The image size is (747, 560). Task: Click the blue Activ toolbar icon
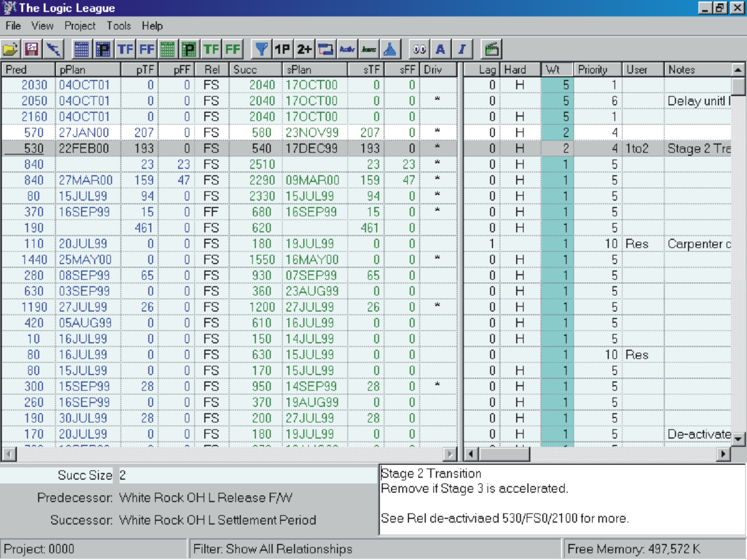347,49
